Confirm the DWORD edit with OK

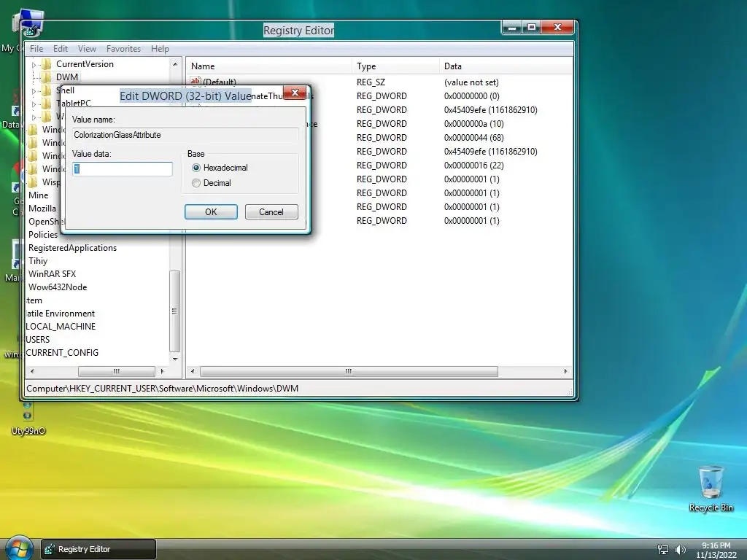pyautogui.click(x=211, y=212)
